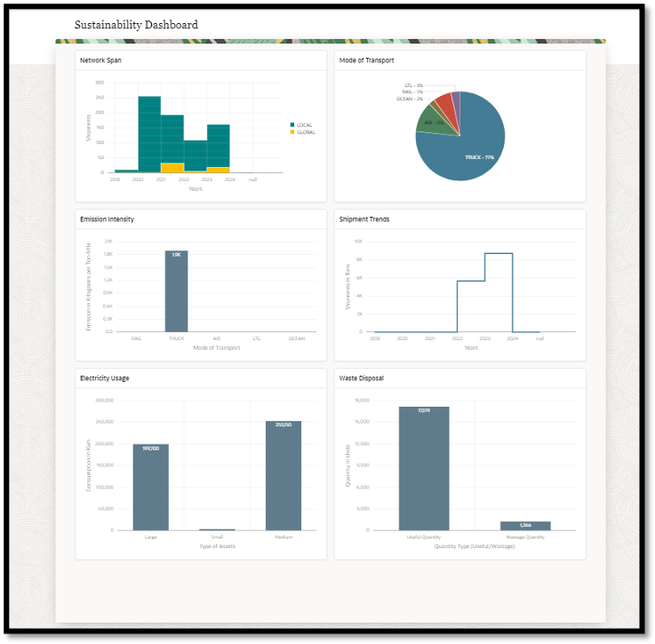
Task: Click the Network Span panel title
Action: [x=100, y=60]
